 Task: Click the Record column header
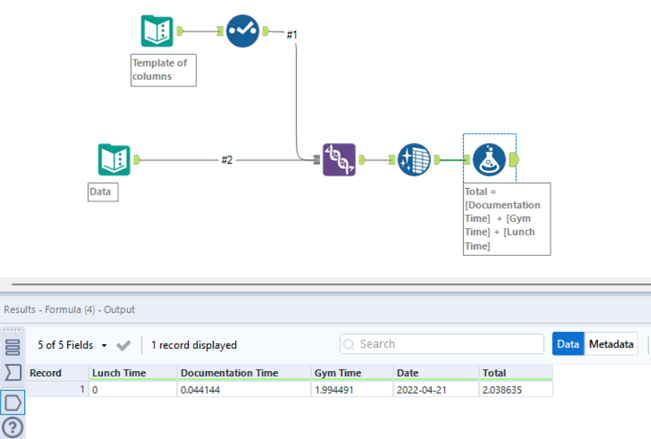(x=57, y=373)
